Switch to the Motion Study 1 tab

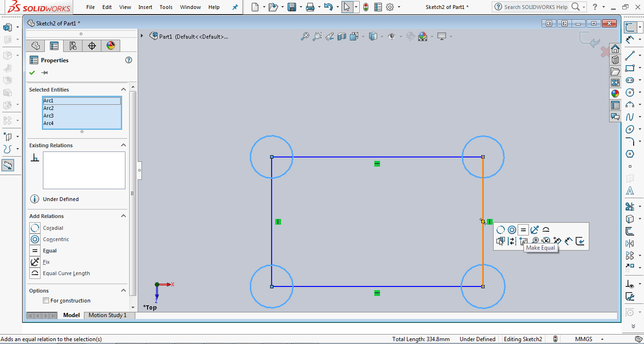107,315
